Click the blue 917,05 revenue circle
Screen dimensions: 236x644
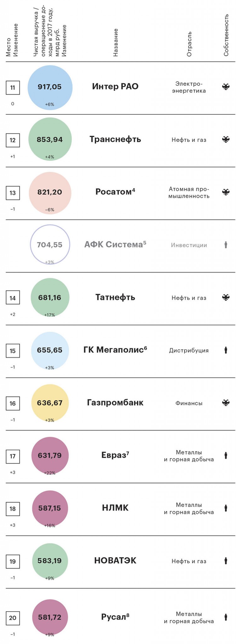(50, 87)
